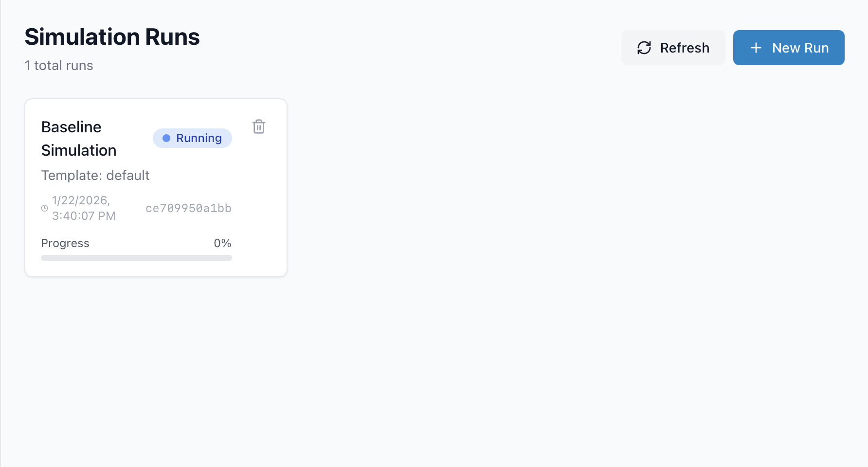Click the Template: default text
The height and width of the screenshot is (467, 868).
pos(95,175)
